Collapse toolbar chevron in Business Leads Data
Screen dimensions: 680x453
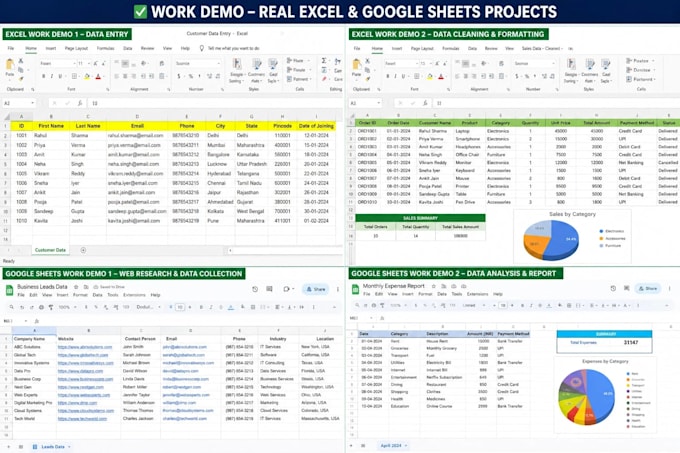click(334, 307)
